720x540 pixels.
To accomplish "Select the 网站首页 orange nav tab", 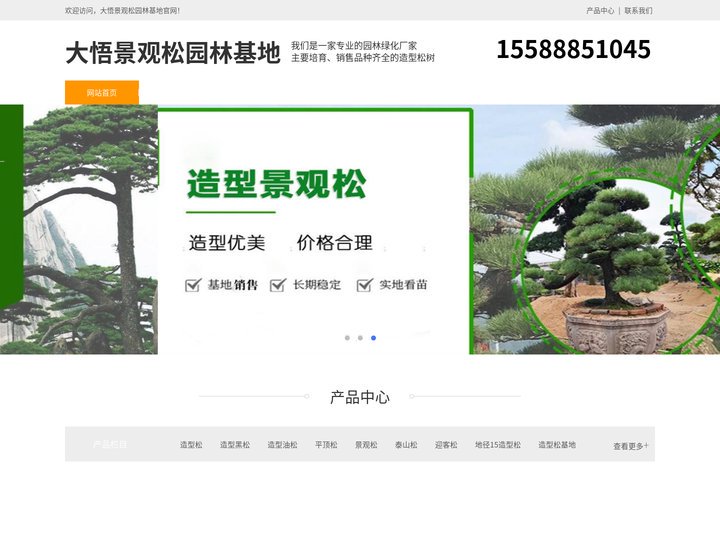I will click(101, 93).
